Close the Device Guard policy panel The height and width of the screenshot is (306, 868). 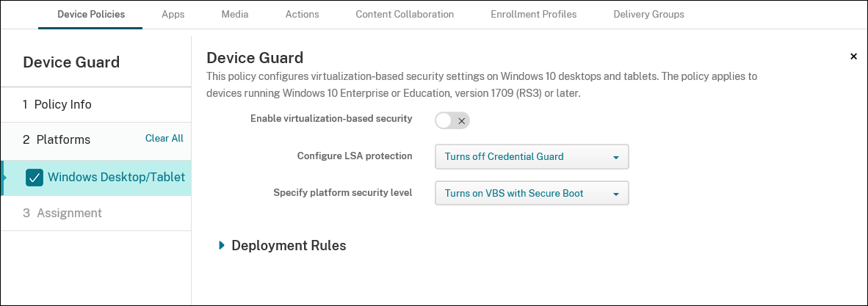(853, 57)
